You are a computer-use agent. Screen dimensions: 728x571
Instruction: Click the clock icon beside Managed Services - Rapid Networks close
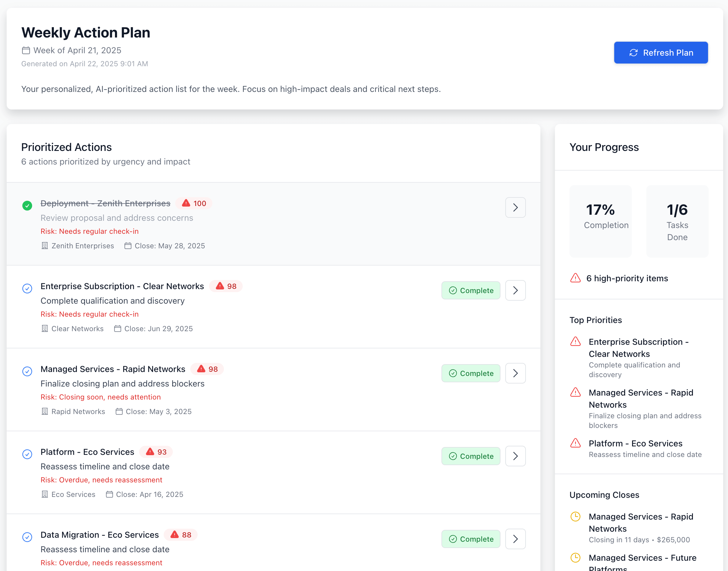tap(576, 517)
